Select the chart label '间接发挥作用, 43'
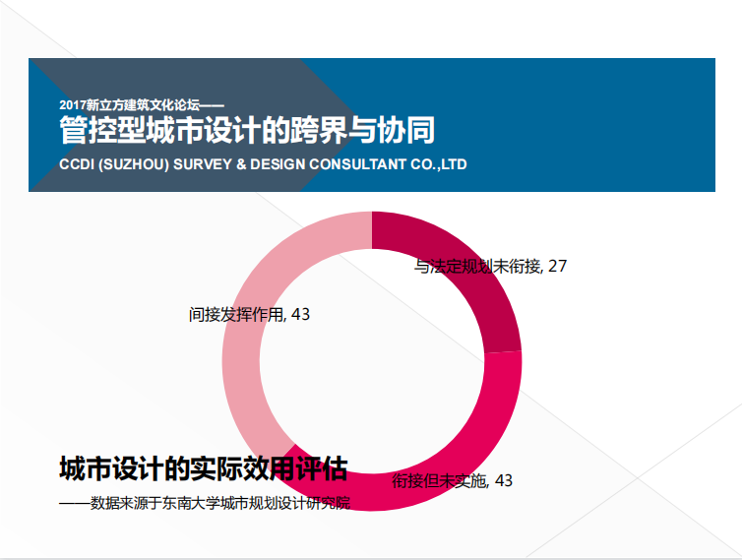Viewport: 742px width, 560px height. [x=249, y=314]
